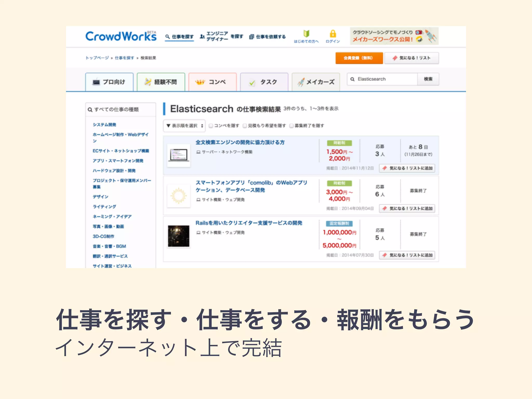Click the ログイン lock icon
This screenshot has width=532, height=399.
click(x=333, y=37)
